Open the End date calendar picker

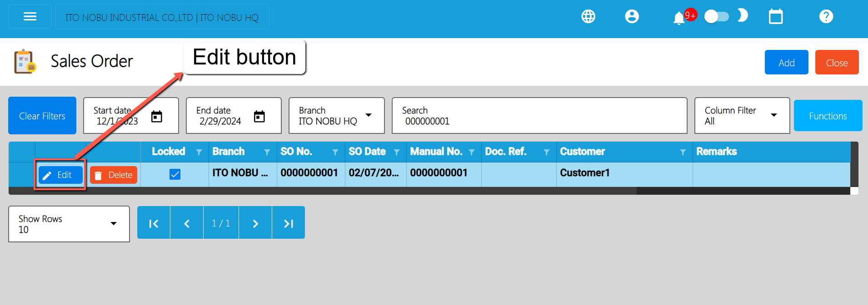pyautogui.click(x=259, y=117)
